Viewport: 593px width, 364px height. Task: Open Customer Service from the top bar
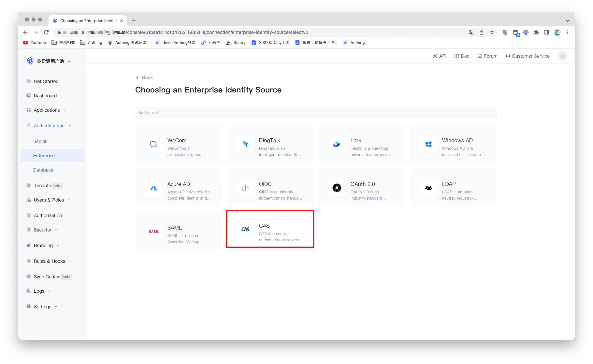point(527,56)
